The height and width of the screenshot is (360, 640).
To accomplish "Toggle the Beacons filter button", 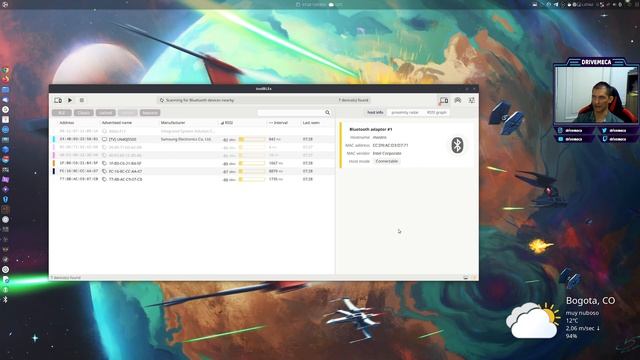I will click(x=150, y=113).
